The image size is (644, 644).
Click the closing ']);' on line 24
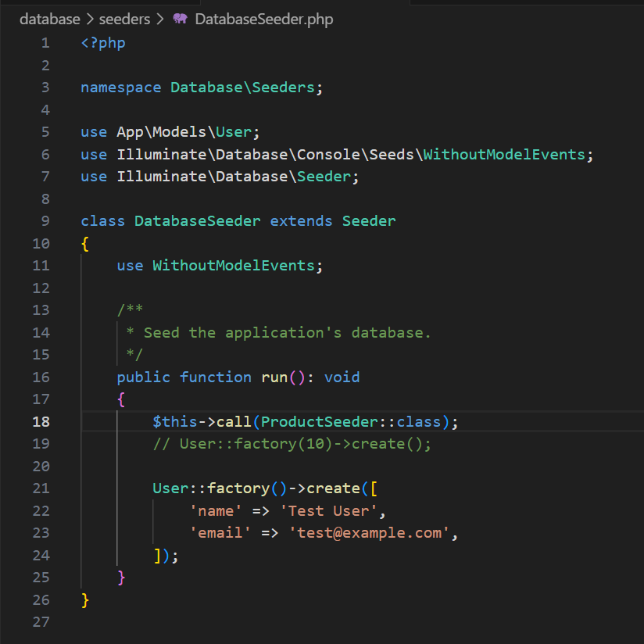pyautogui.click(x=166, y=555)
